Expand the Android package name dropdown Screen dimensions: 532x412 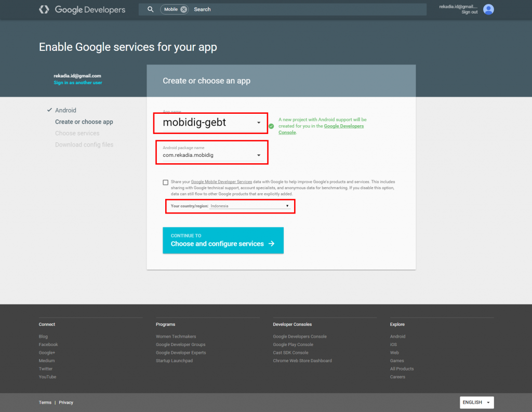point(259,155)
